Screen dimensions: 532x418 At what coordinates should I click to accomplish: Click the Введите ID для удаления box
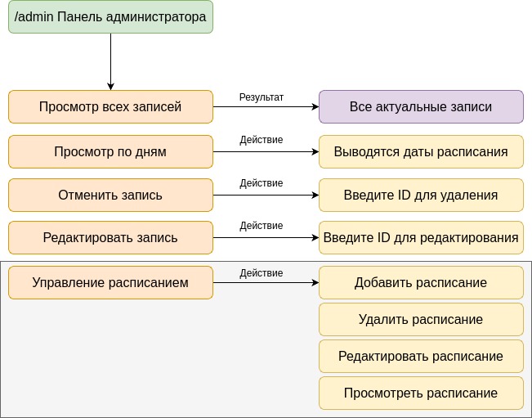point(420,195)
